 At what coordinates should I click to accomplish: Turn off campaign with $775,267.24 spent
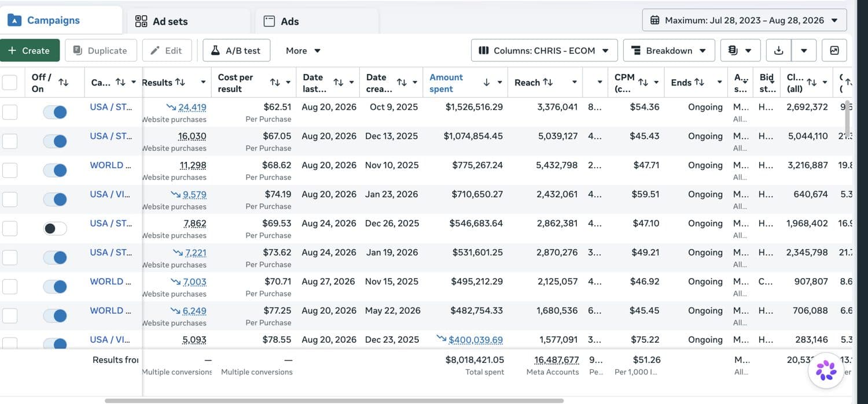[x=55, y=170]
